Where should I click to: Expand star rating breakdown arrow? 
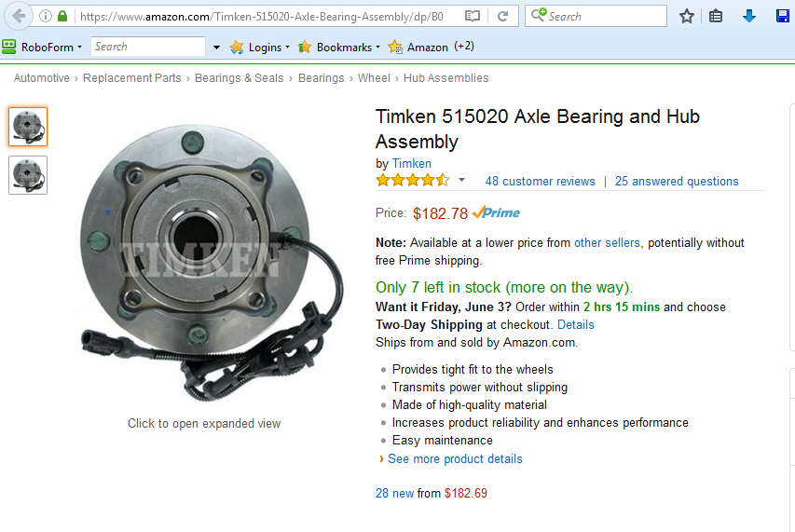(461, 180)
